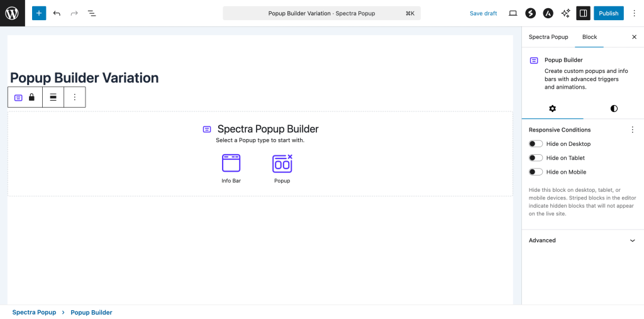The width and height of the screenshot is (644, 319).
Task: Open the Astra settings icon
Action: click(x=548, y=13)
